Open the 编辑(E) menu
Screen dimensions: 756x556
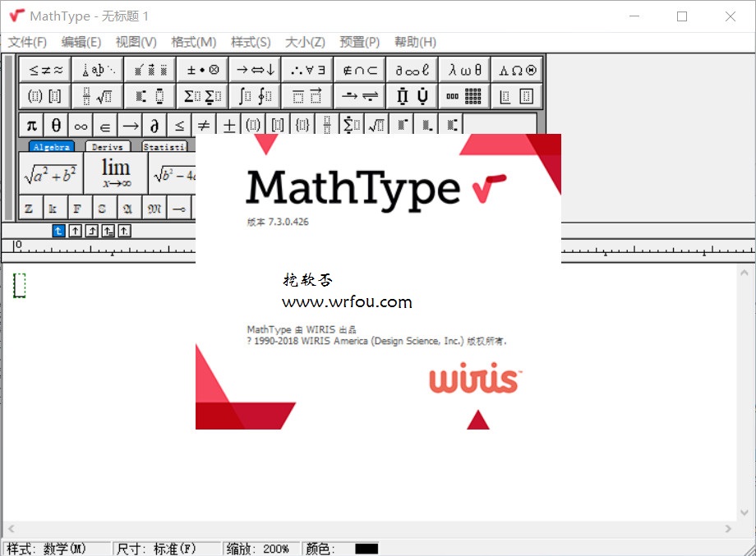pos(81,43)
